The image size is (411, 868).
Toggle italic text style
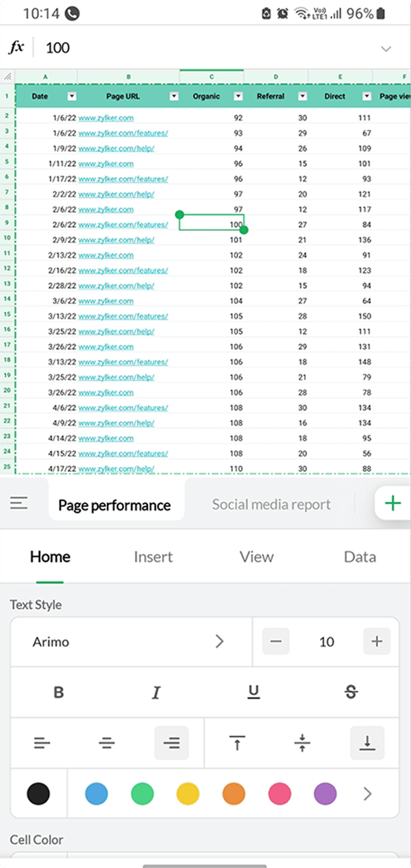(156, 692)
